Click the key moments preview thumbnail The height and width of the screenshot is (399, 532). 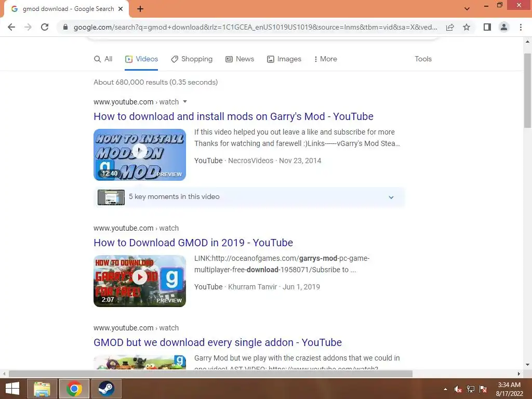click(111, 197)
